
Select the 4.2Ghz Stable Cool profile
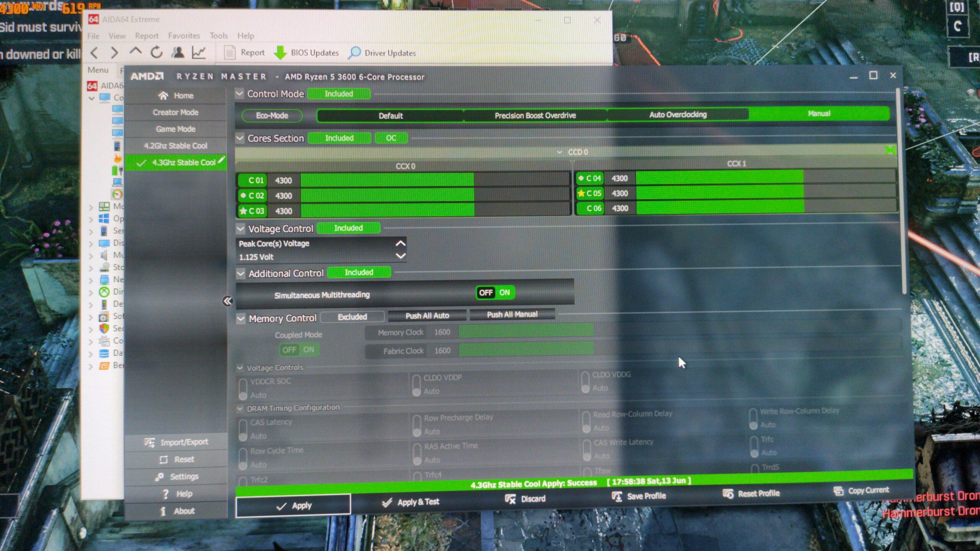[176, 146]
